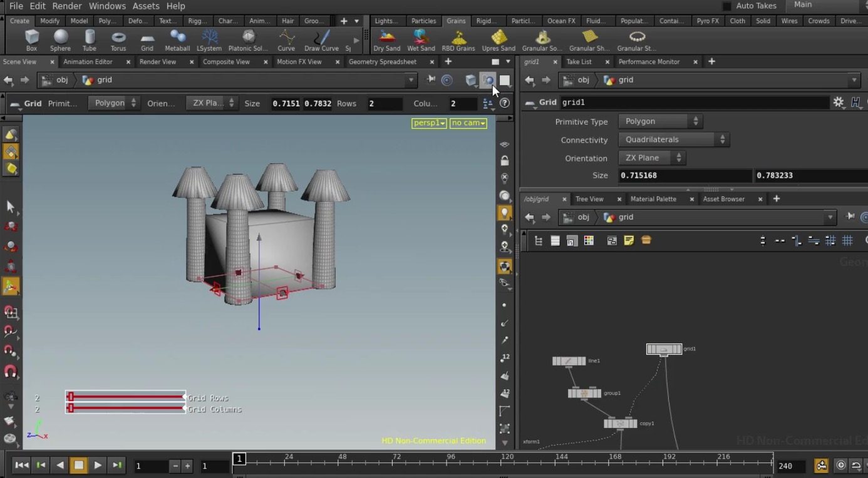Click the copy1 node in network
Image resolution: width=868 pixels, height=478 pixels.
pos(621,424)
